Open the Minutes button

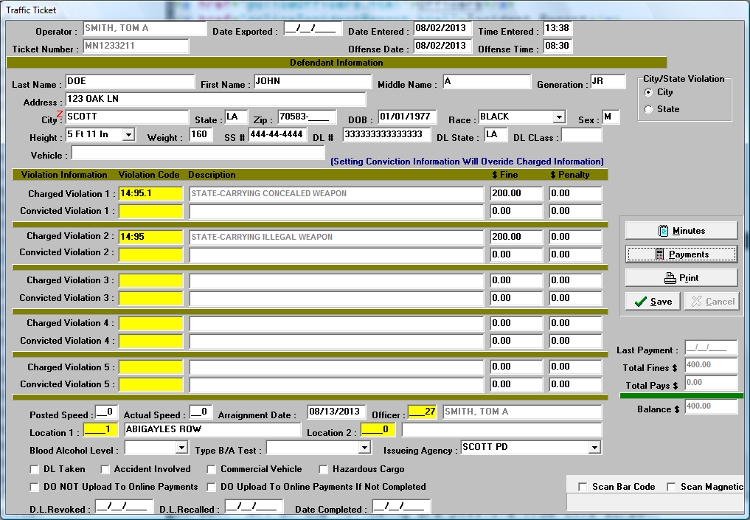(x=681, y=231)
